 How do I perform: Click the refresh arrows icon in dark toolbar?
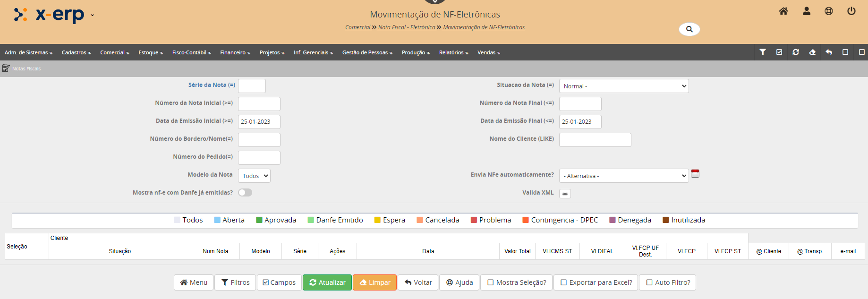pyautogui.click(x=796, y=52)
